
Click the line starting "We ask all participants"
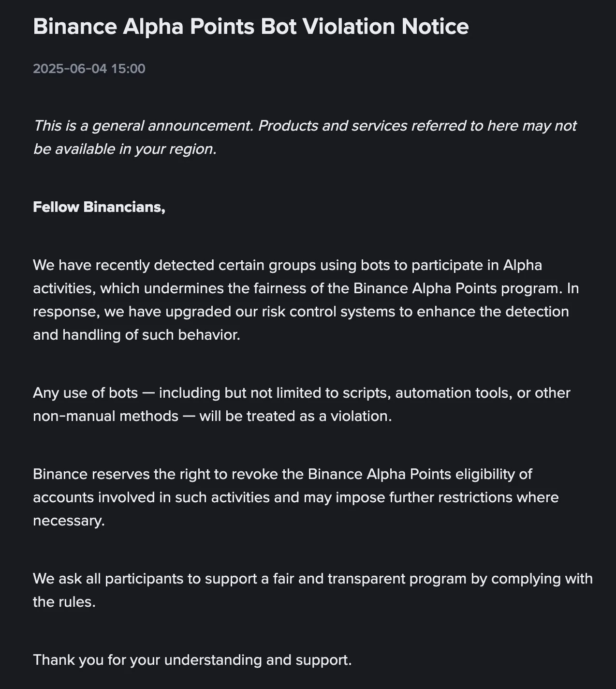[x=312, y=579]
